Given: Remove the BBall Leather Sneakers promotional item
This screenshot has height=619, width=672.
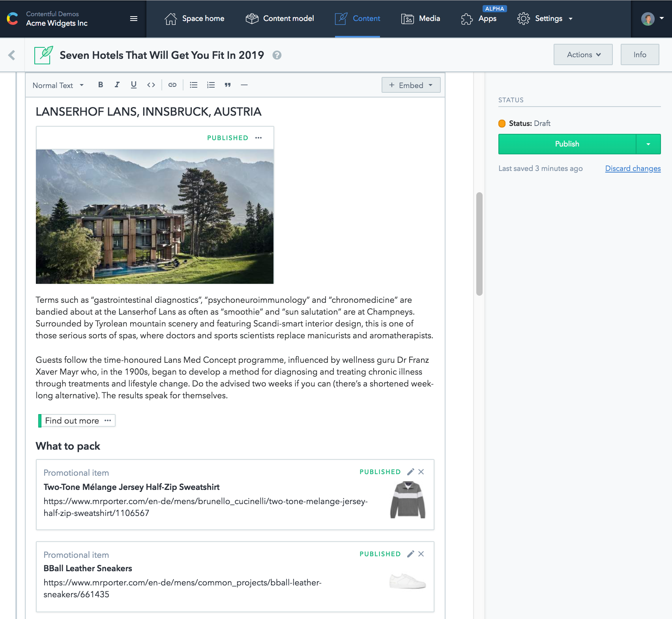Looking at the screenshot, I should pyautogui.click(x=421, y=554).
